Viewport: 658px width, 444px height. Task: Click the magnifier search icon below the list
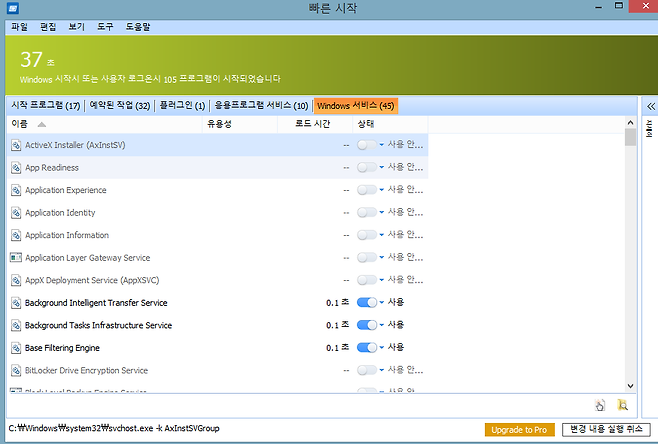(622, 405)
